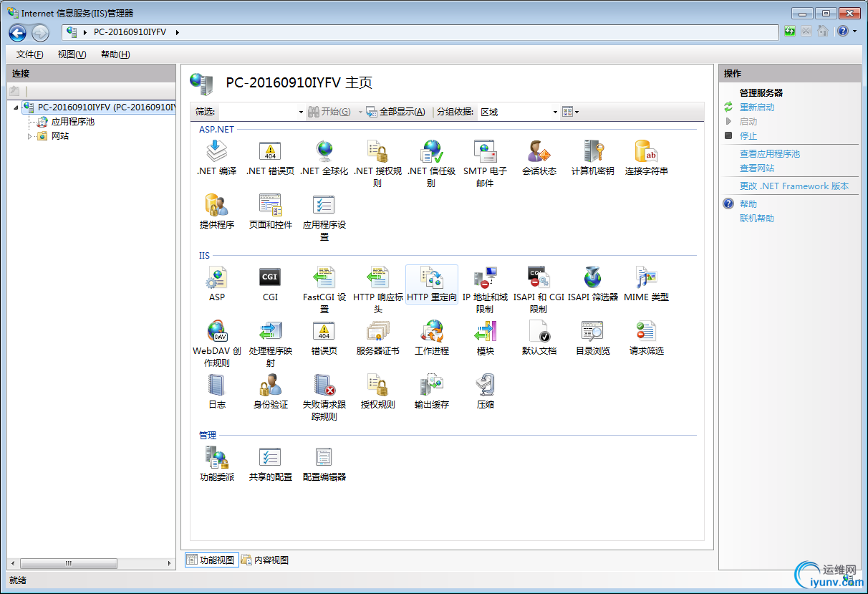
Task: Open ISAPI 筛选器 feature
Action: pyautogui.click(x=592, y=284)
